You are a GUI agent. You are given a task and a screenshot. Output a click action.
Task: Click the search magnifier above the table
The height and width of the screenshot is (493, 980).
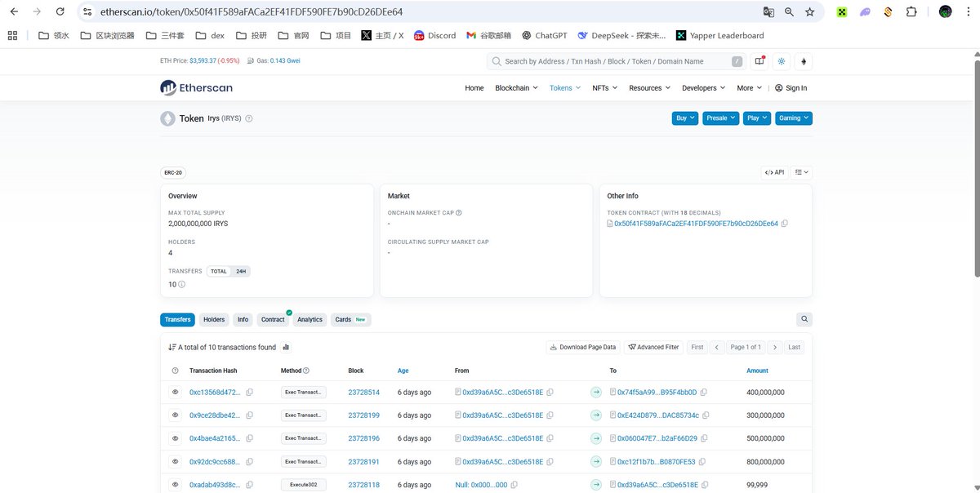804,320
